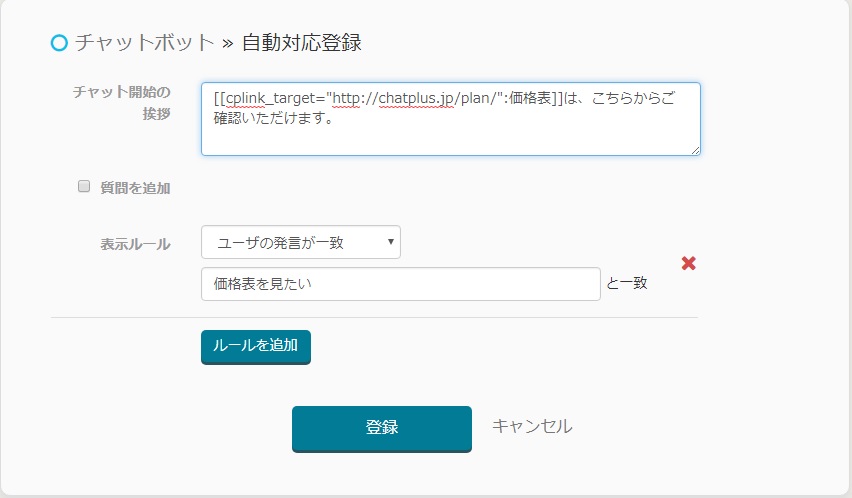Click the » breadcrumb separator
Screen dimensions: 852x498
point(228,43)
